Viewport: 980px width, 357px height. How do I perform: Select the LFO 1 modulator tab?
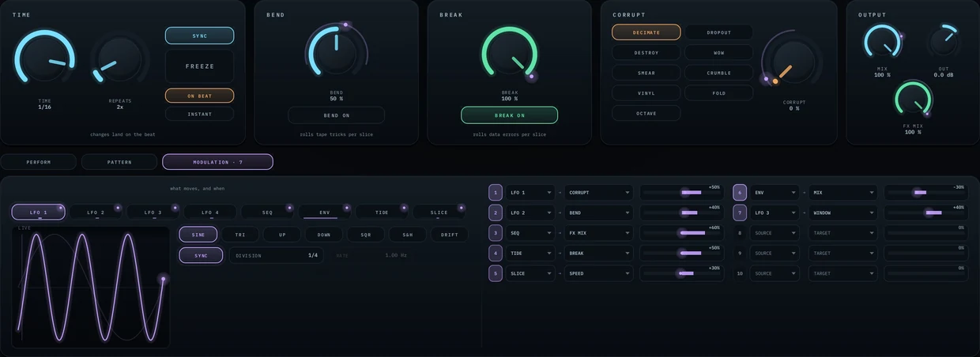pos(38,212)
